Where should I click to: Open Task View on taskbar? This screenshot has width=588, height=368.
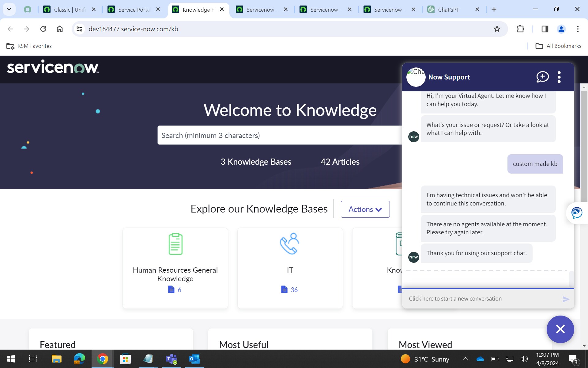pyautogui.click(x=33, y=359)
